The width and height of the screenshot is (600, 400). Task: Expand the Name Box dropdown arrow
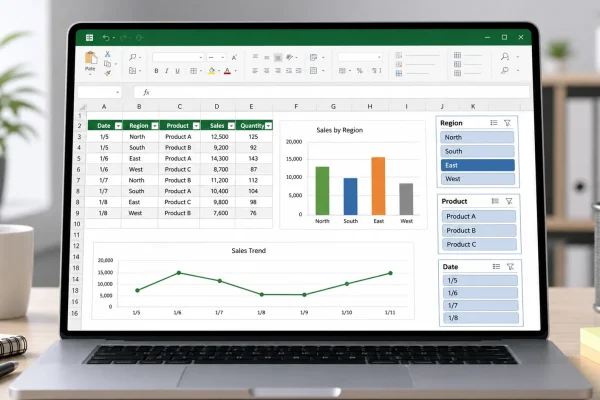(117, 92)
